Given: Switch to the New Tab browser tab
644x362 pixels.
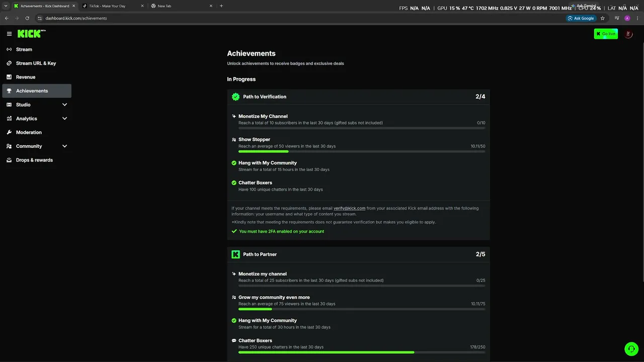Looking at the screenshot, I should [181, 6].
